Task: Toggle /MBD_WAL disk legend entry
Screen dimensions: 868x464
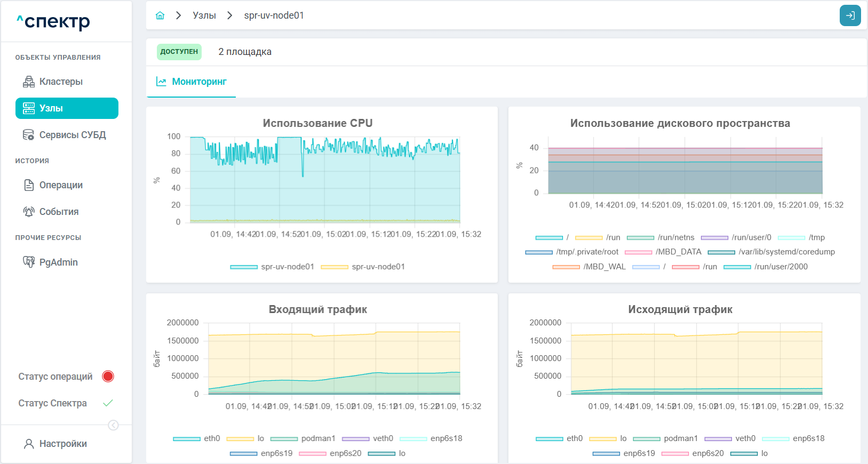Action: [589, 267]
